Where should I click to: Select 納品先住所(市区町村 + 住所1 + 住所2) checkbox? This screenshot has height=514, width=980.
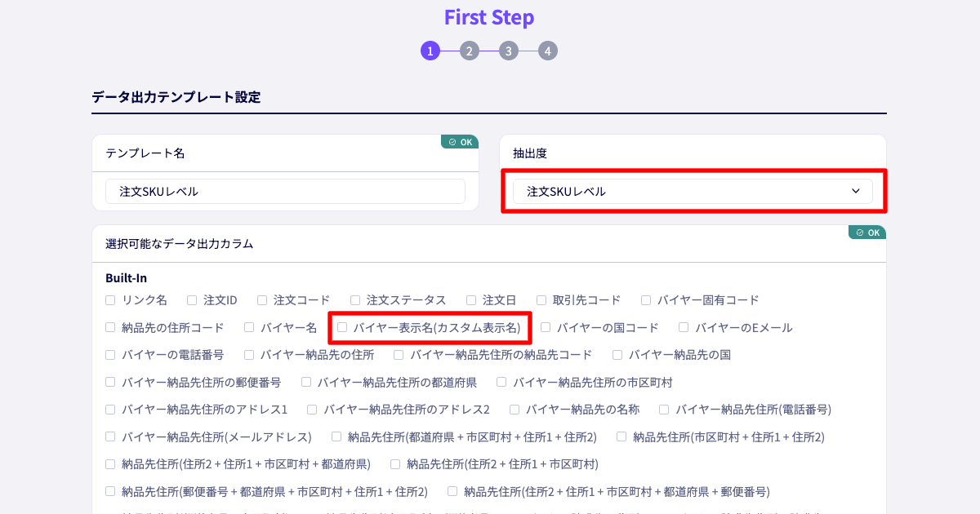click(621, 436)
